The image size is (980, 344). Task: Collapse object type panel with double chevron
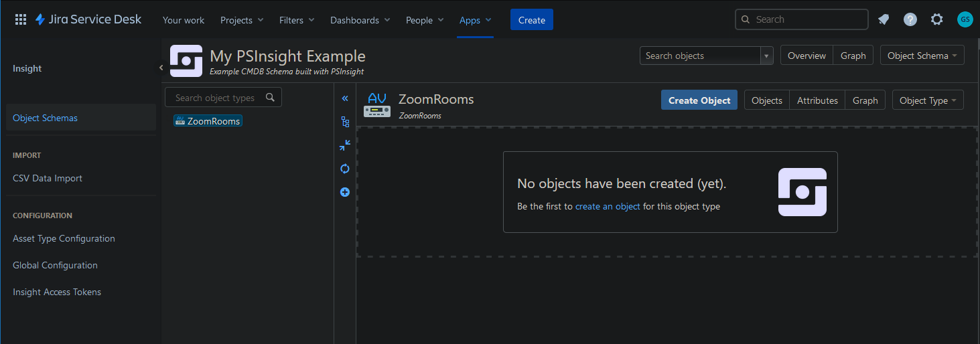(345, 98)
